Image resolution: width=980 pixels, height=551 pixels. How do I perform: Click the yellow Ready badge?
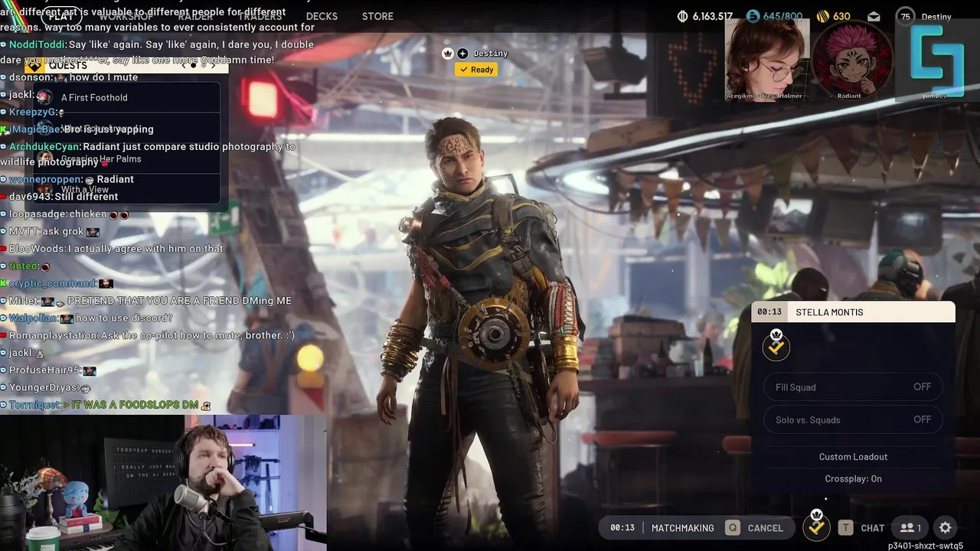tap(476, 70)
